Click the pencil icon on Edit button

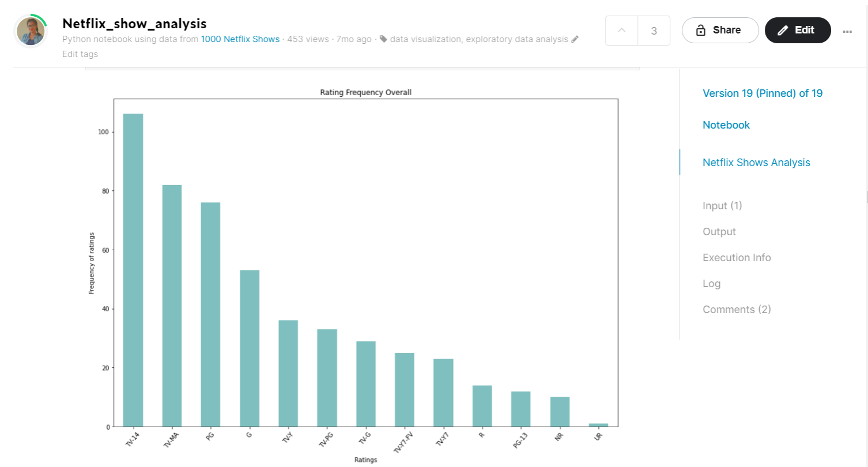783,31
